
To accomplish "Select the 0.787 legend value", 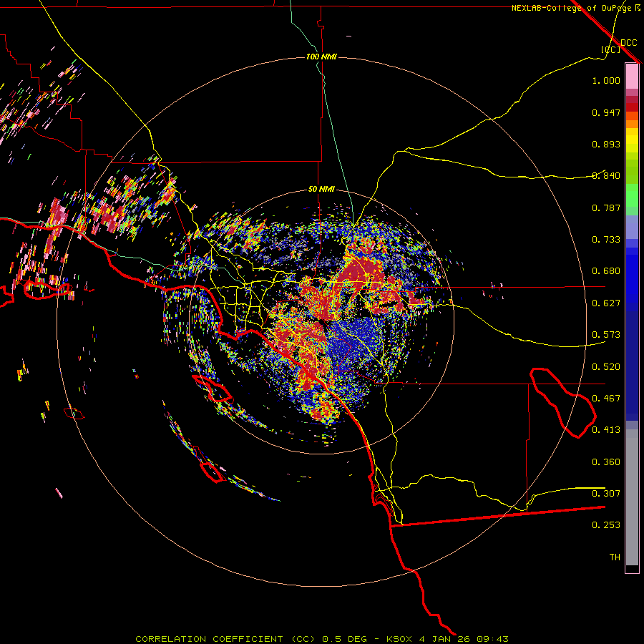I will [x=606, y=208].
